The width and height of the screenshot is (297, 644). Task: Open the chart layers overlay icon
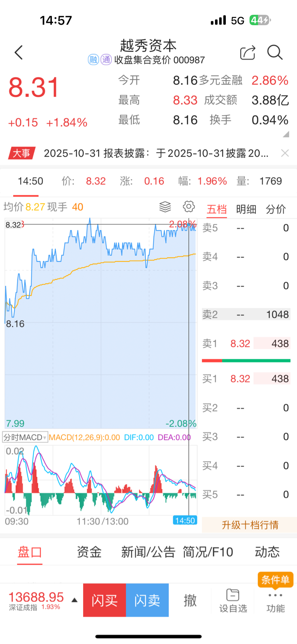[165, 207]
